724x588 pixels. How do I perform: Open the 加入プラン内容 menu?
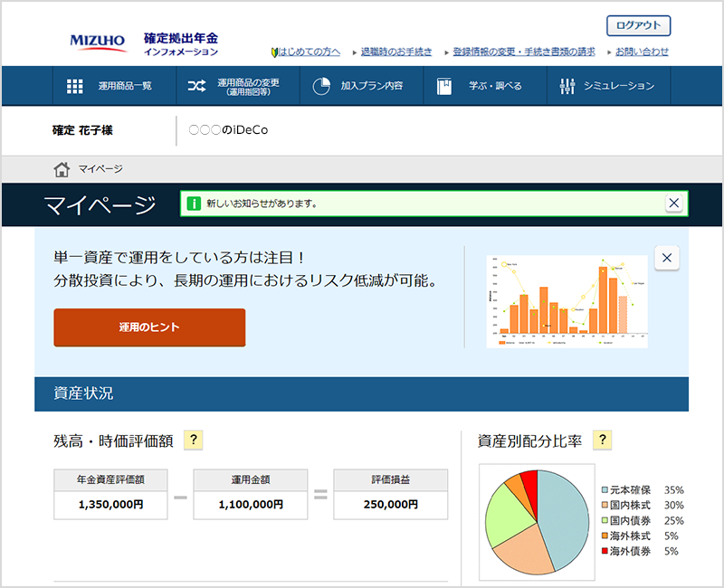[x=362, y=86]
